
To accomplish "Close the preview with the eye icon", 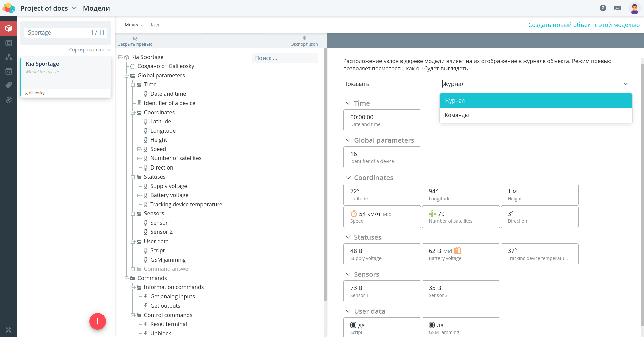I will tap(135, 41).
